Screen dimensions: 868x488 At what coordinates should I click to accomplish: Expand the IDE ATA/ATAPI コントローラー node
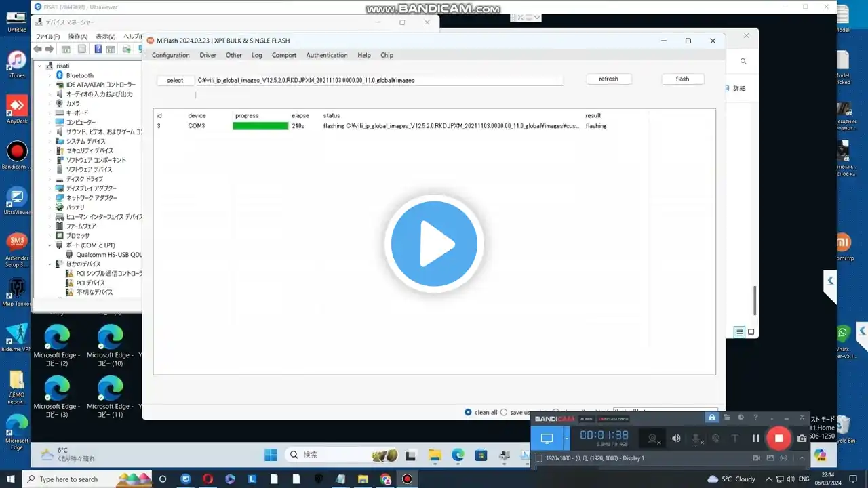pyautogui.click(x=50, y=85)
